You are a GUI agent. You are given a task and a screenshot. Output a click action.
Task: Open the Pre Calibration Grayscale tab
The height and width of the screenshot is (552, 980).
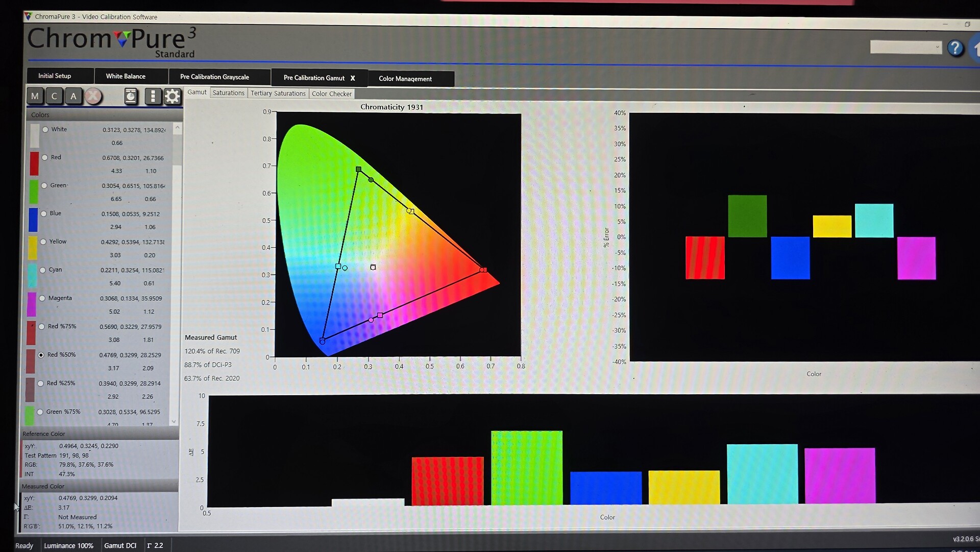(219, 77)
